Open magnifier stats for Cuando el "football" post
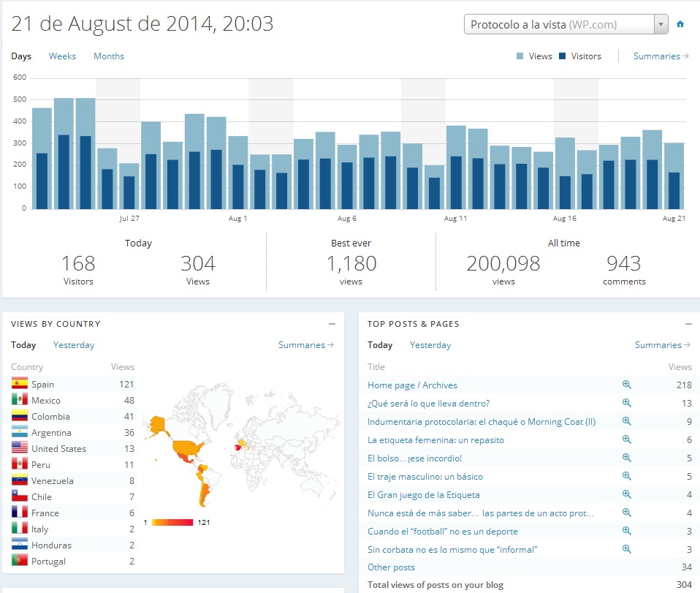 (x=627, y=531)
